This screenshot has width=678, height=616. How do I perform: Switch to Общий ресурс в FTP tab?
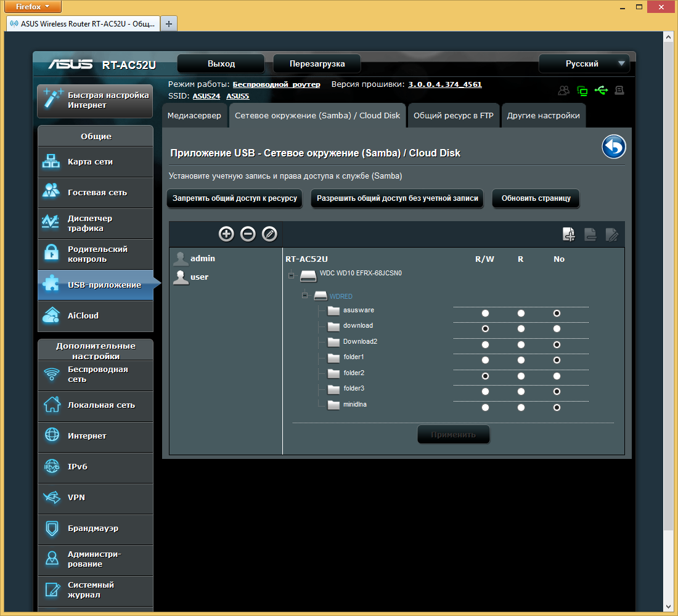[x=454, y=116]
